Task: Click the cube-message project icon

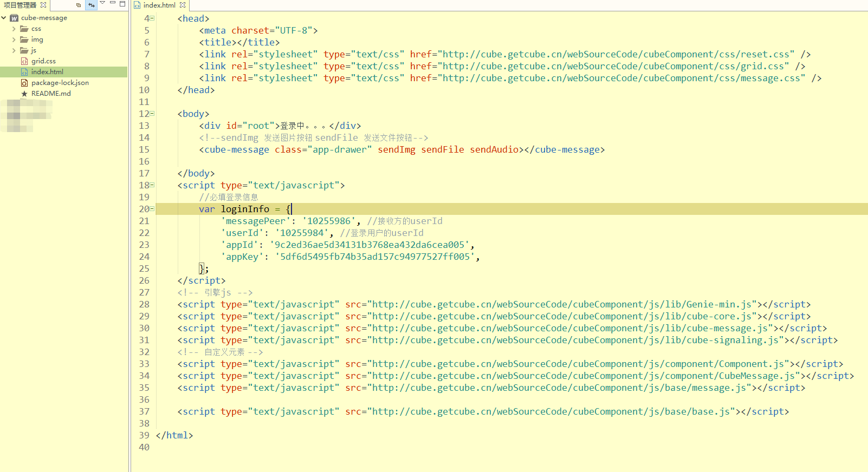Action: point(14,18)
